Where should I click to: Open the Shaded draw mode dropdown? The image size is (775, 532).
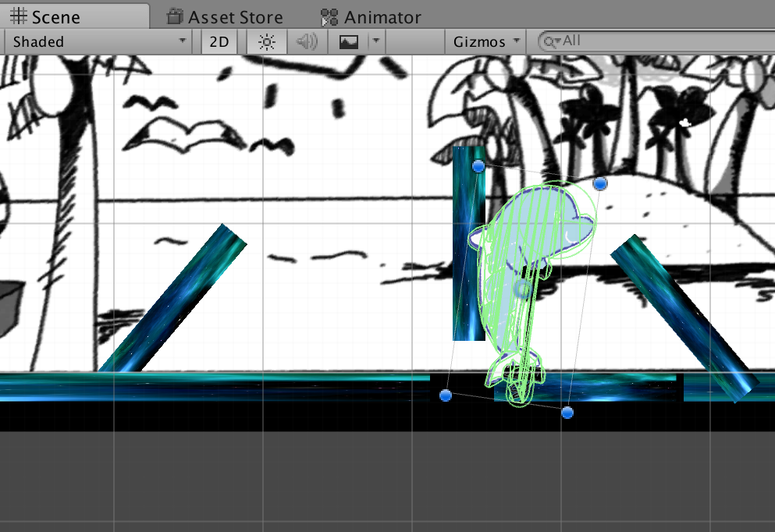click(x=99, y=41)
